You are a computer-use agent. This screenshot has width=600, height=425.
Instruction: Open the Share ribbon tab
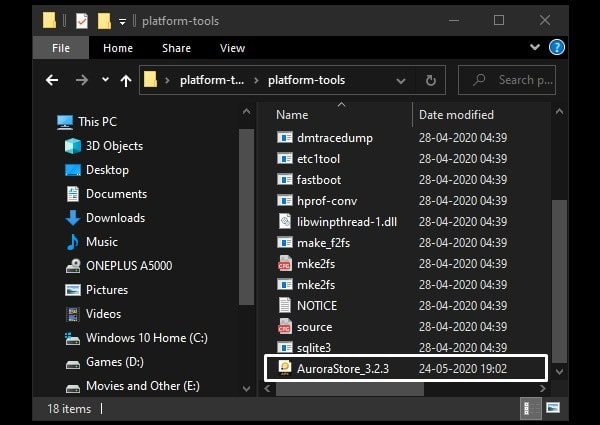pyautogui.click(x=176, y=48)
